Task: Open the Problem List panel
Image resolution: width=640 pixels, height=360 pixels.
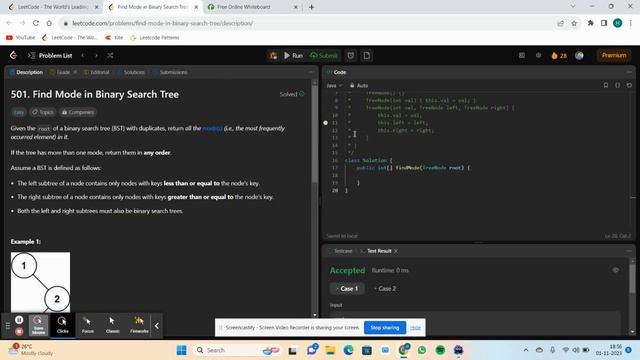Action: point(50,56)
